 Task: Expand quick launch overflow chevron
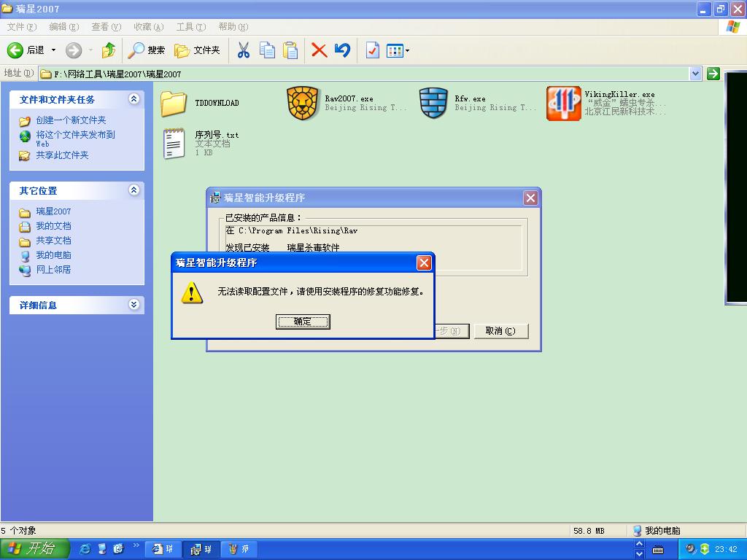pos(136,545)
